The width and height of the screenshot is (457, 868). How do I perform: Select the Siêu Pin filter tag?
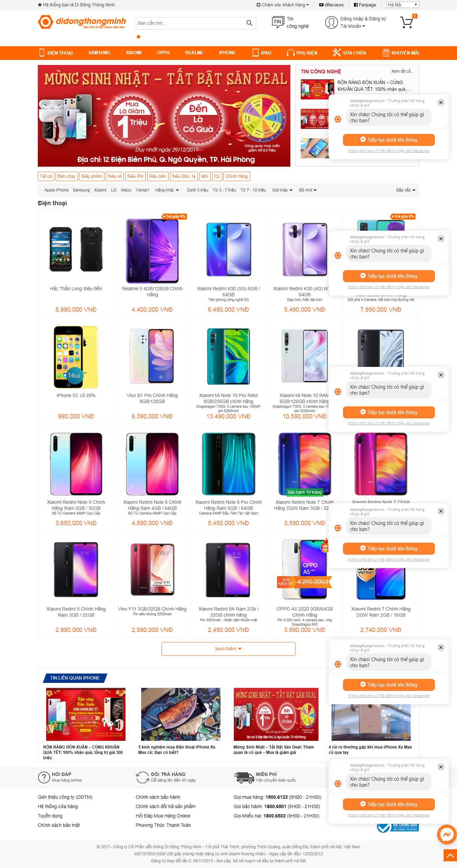135,176
